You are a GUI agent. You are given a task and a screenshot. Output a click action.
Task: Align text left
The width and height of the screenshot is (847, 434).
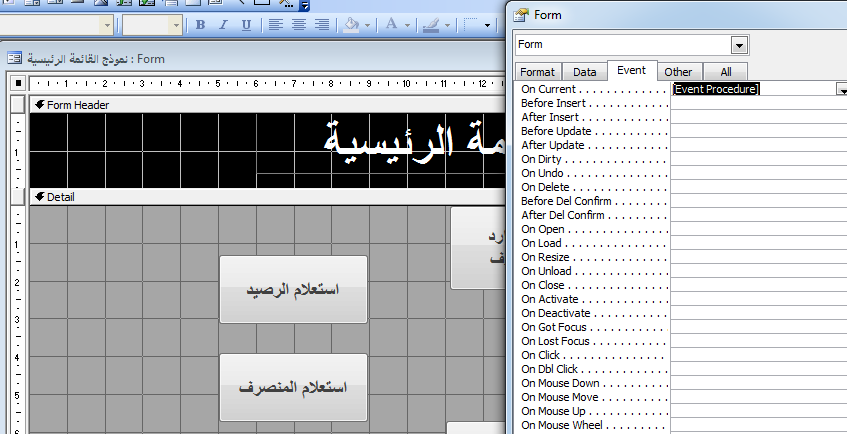click(x=276, y=25)
